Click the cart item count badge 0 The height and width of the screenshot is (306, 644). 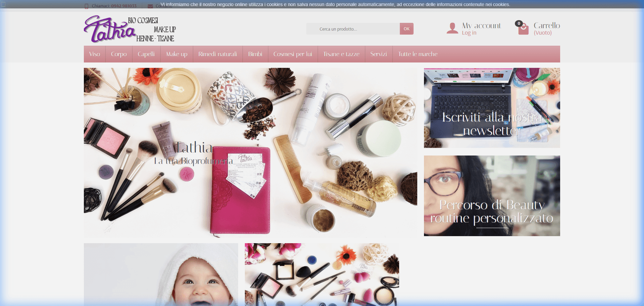coord(519,24)
